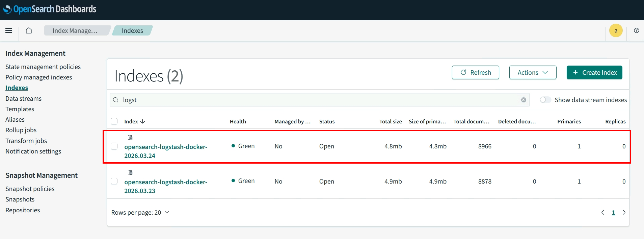Open Repositories in the sidebar

(x=23, y=210)
